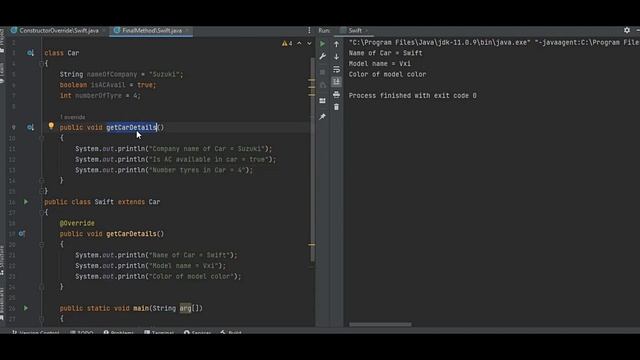Pin the Run tab with pin icon
Viewport: 640px width, 360px height.
pos(322,117)
